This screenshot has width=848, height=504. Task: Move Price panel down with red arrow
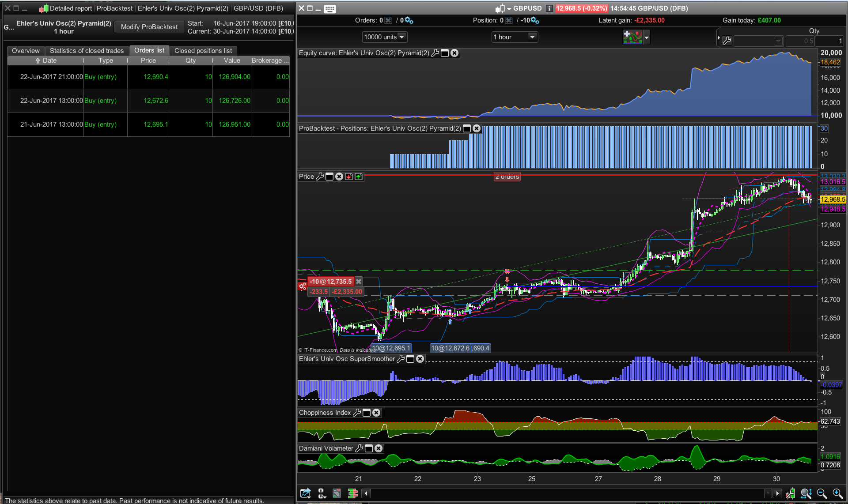[x=349, y=177]
